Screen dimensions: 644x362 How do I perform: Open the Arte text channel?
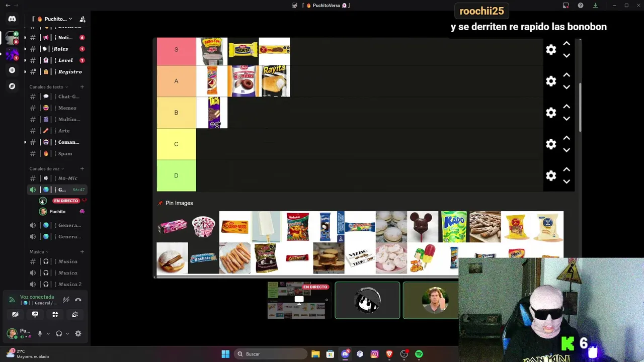pyautogui.click(x=56, y=131)
